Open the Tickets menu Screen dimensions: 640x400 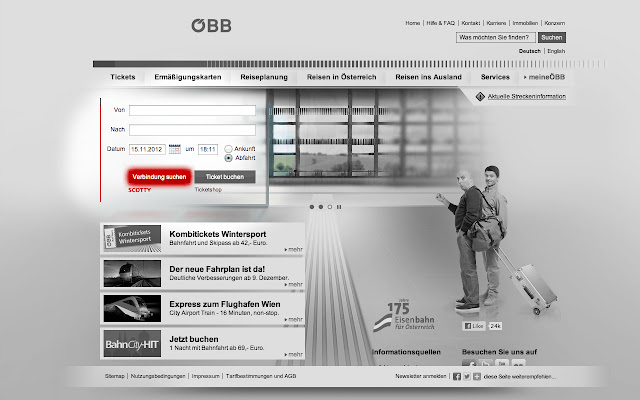click(122, 77)
